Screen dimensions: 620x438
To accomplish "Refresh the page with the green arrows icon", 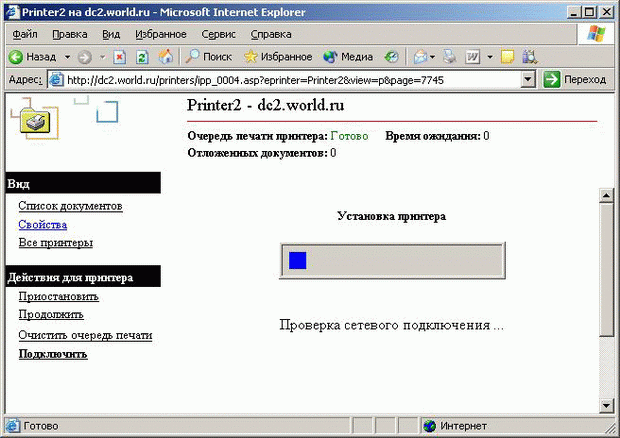I will [142, 57].
